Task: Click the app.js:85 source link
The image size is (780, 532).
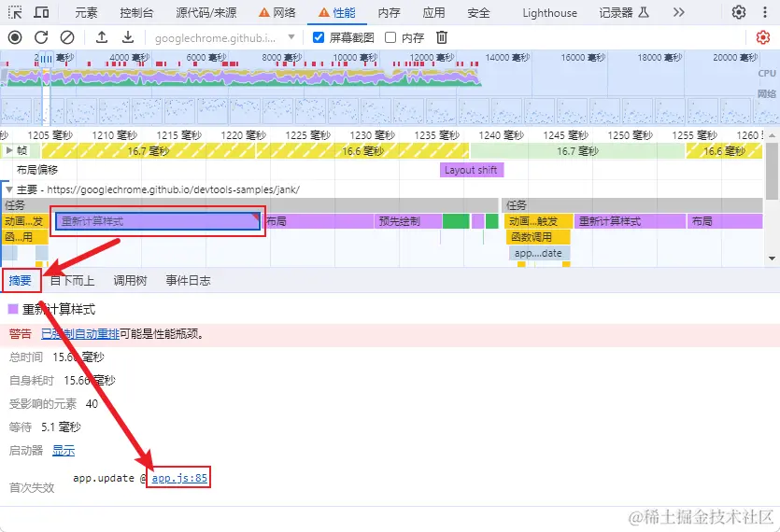Action: click(x=179, y=478)
